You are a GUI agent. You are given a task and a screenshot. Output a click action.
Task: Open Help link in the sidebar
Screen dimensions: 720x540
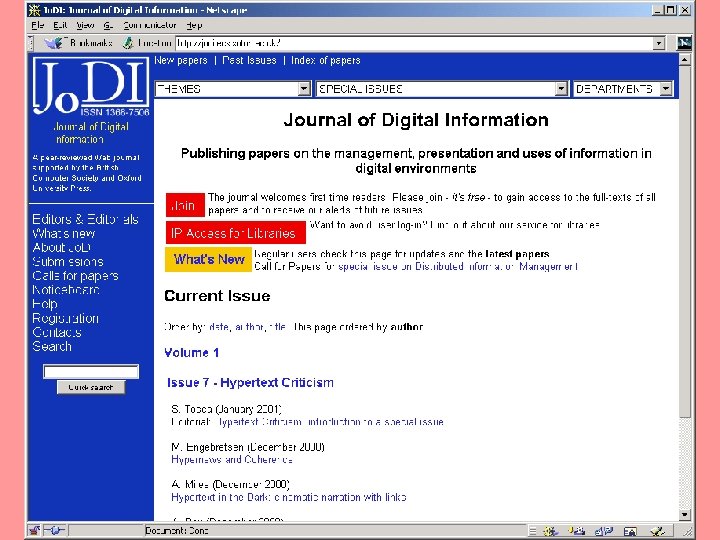(45, 304)
